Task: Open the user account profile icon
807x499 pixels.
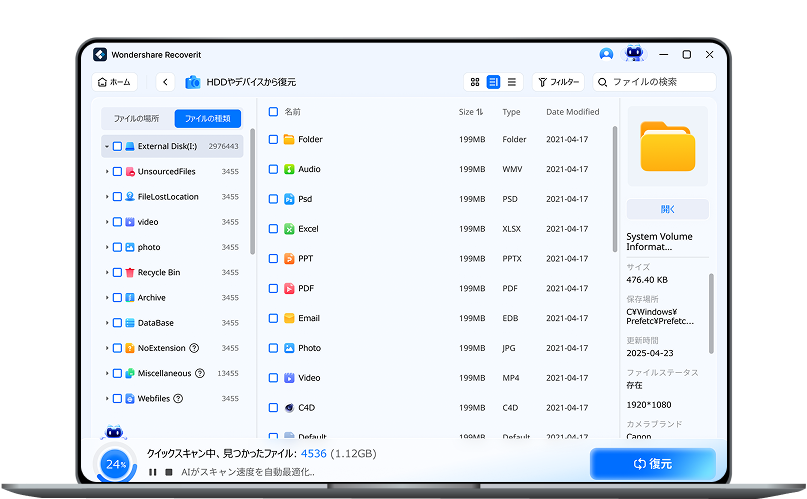Action: click(x=606, y=54)
